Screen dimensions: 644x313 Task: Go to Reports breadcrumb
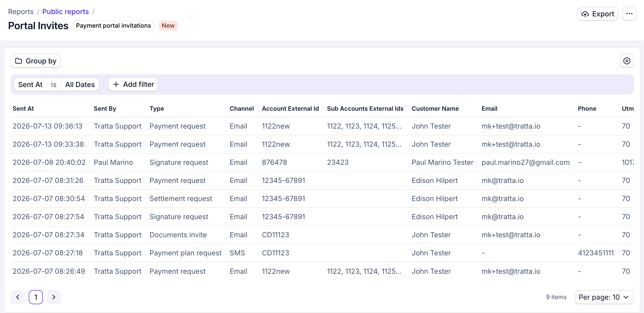point(21,12)
